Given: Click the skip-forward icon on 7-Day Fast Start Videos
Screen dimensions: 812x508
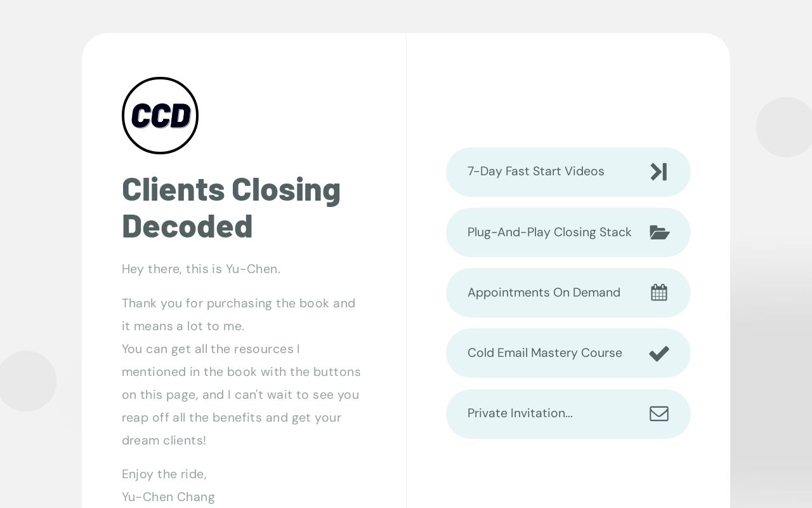Looking at the screenshot, I should (x=658, y=171).
